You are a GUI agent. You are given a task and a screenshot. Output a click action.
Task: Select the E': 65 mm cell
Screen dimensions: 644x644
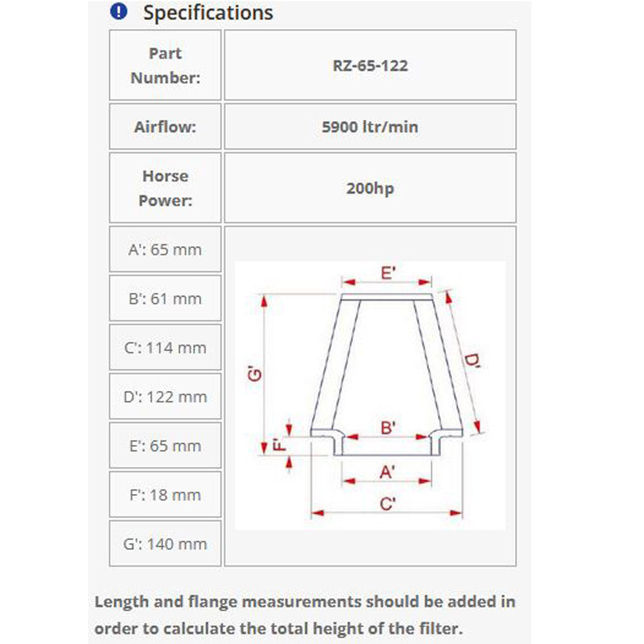click(165, 446)
